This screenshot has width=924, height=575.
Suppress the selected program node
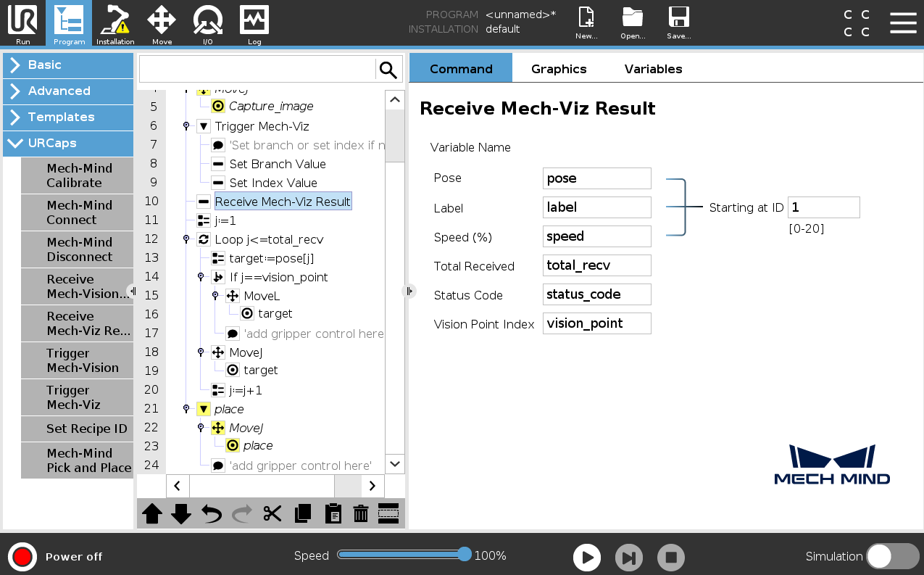pyautogui.click(x=388, y=513)
